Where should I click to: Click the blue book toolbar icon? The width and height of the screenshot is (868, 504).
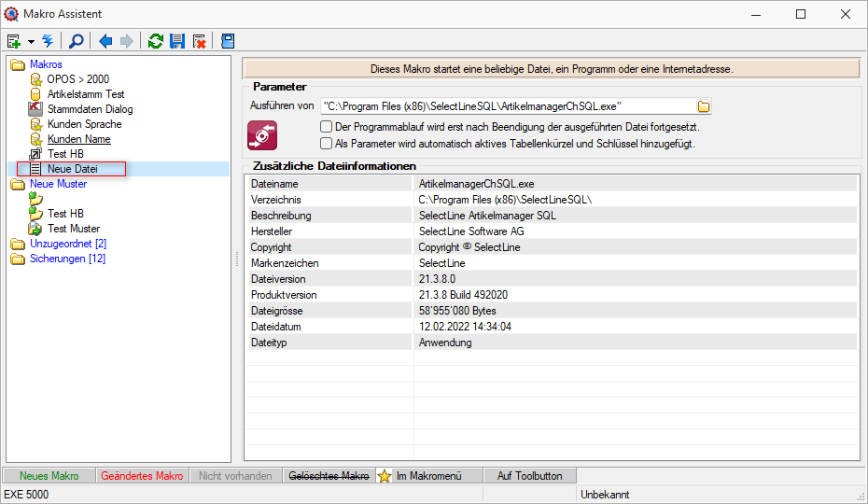[228, 41]
